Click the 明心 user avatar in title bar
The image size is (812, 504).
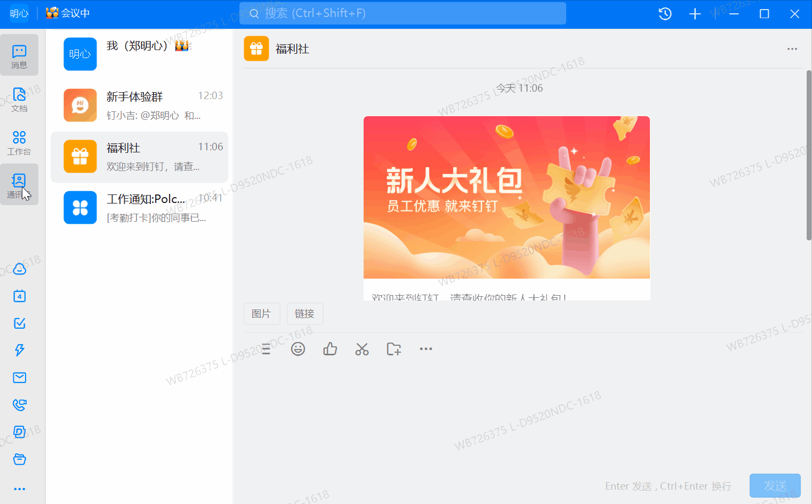tap(19, 13)
